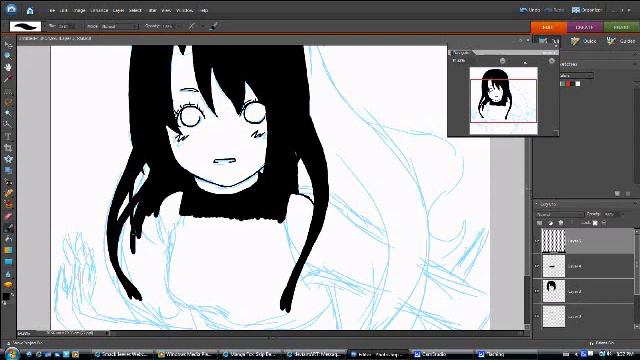Select the Crop tool
The image size is (640, 360).
[8, 148]
